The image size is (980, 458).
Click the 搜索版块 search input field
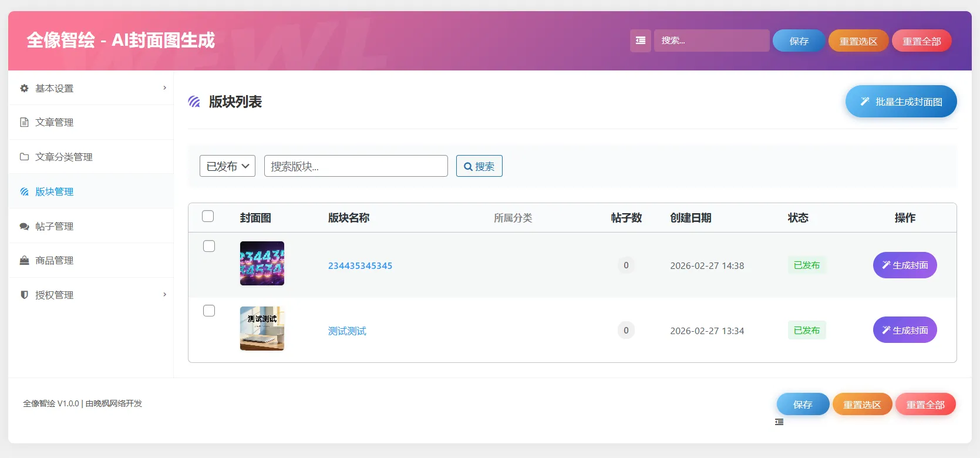pyautogui.click(x=356, y=166)
